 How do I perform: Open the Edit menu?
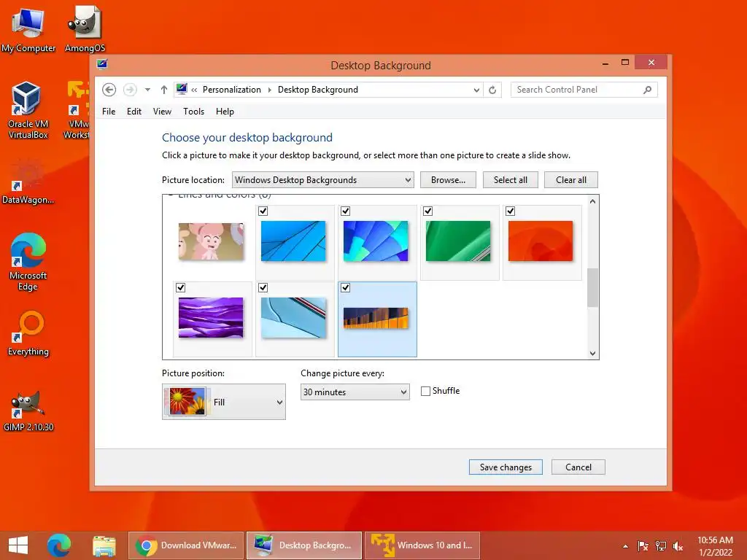click(134, 112)
